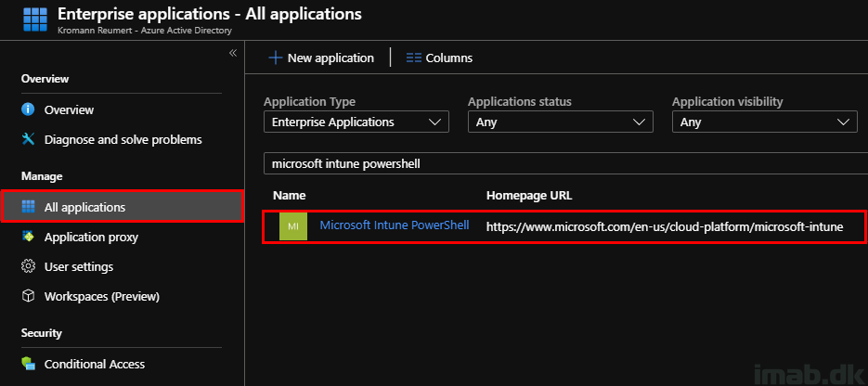Click the Manage section heading

pos(42,176)
